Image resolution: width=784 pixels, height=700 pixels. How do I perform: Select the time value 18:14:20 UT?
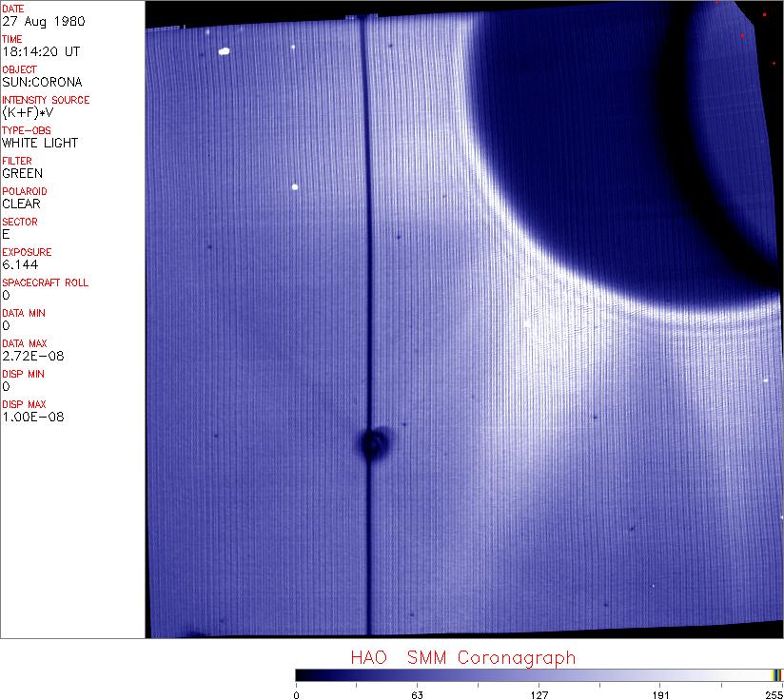point(40,51)
